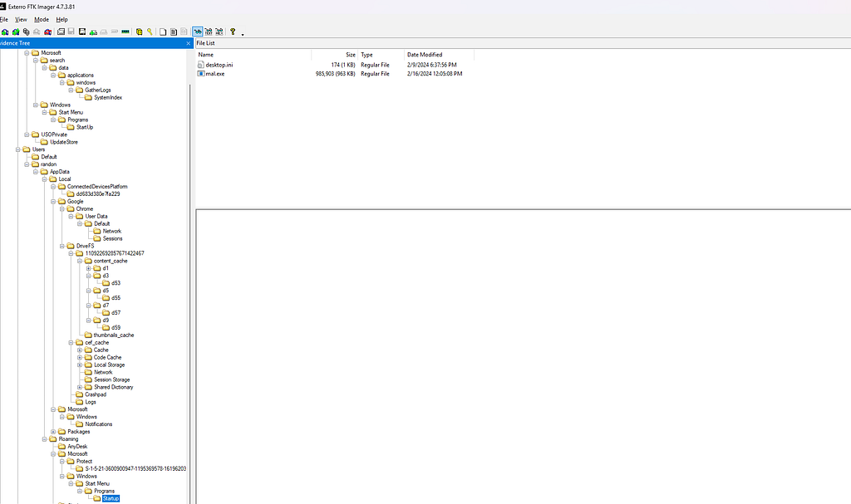This screenshot has width=851, height=504.
Task: Select the StartUp folder under ProgramData Windows
Action: pyautogui.click(x=85, y=128)
